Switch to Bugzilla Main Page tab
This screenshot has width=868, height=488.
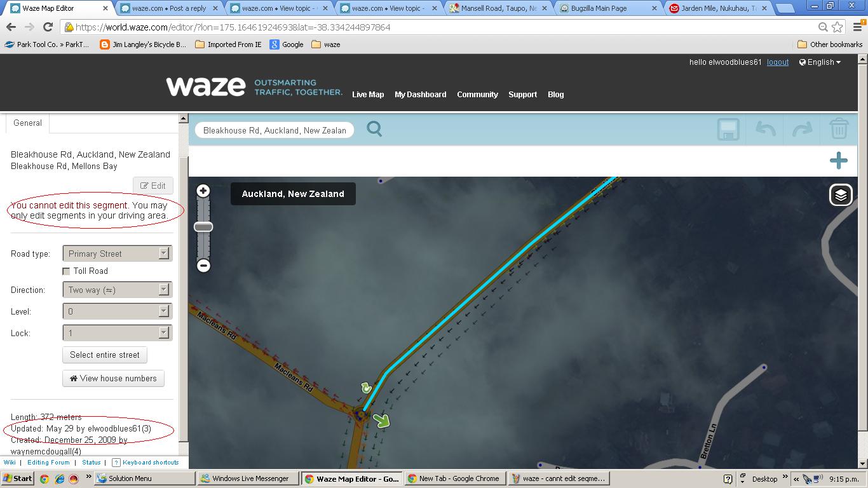(608, 8)
